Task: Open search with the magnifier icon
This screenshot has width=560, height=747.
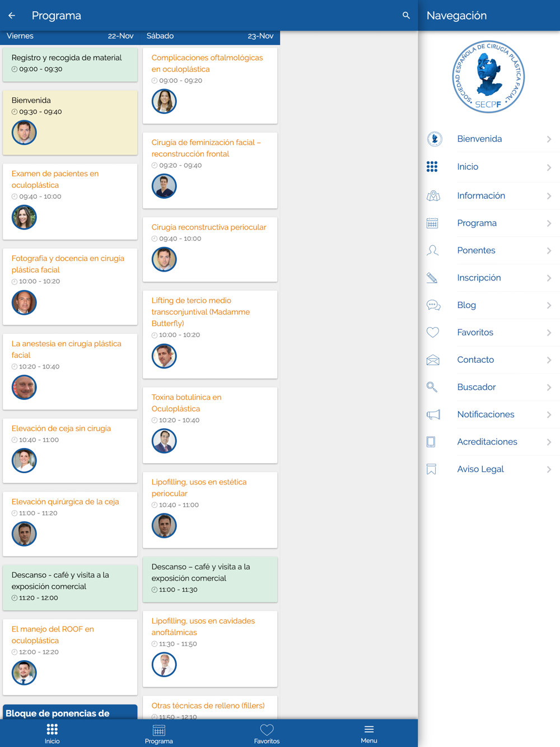Action: tap(406, 16)
